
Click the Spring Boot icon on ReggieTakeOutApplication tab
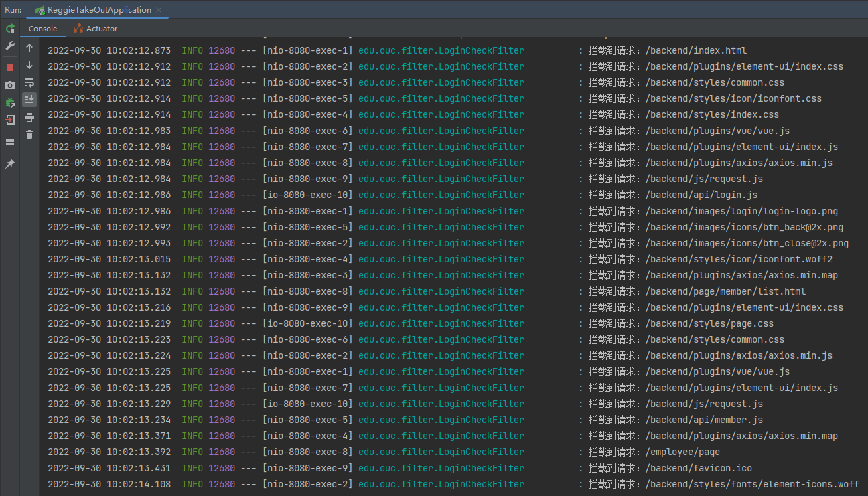coord(40,10)
